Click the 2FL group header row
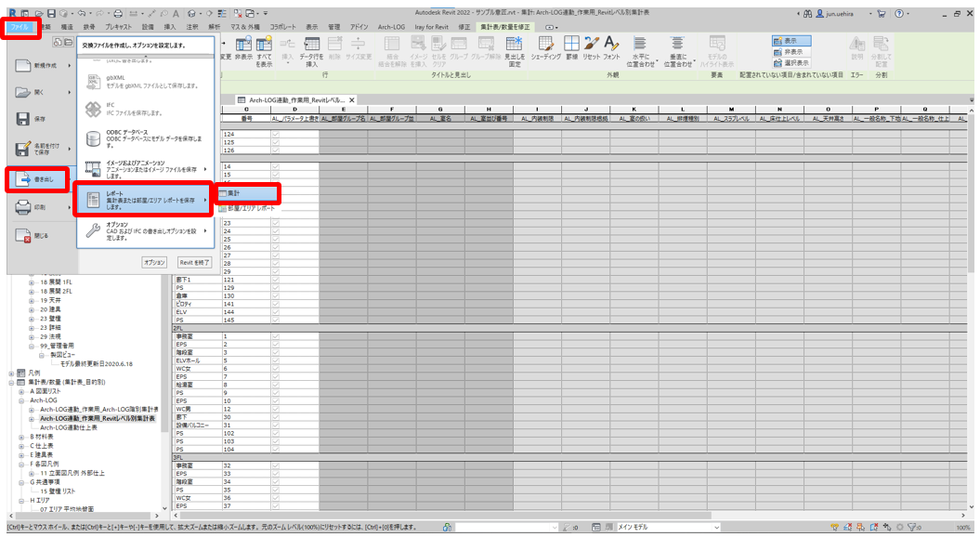980x537 pixels. pos(570,328)
